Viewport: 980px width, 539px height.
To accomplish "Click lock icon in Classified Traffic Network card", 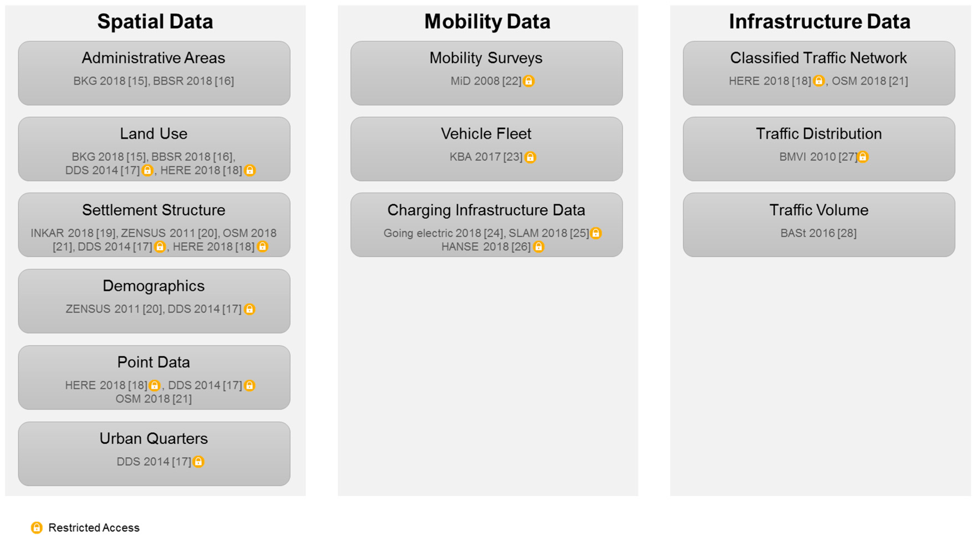I will [x=818, y=81].
